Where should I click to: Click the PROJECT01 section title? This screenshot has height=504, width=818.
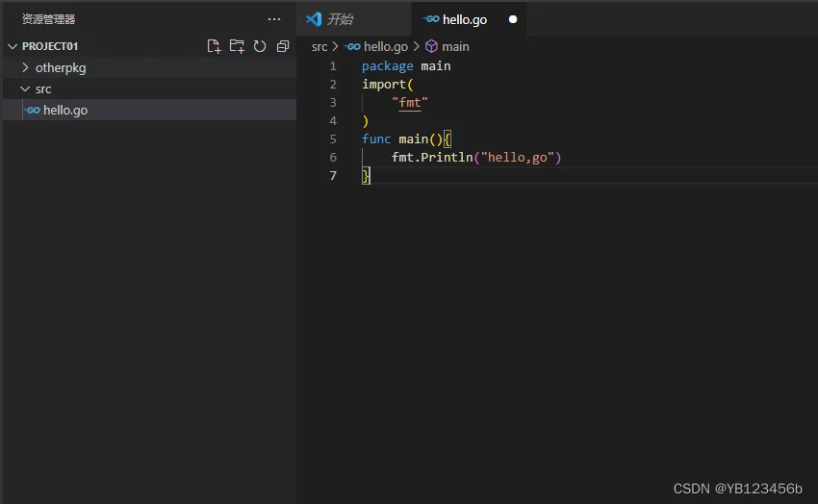point(50,46)
